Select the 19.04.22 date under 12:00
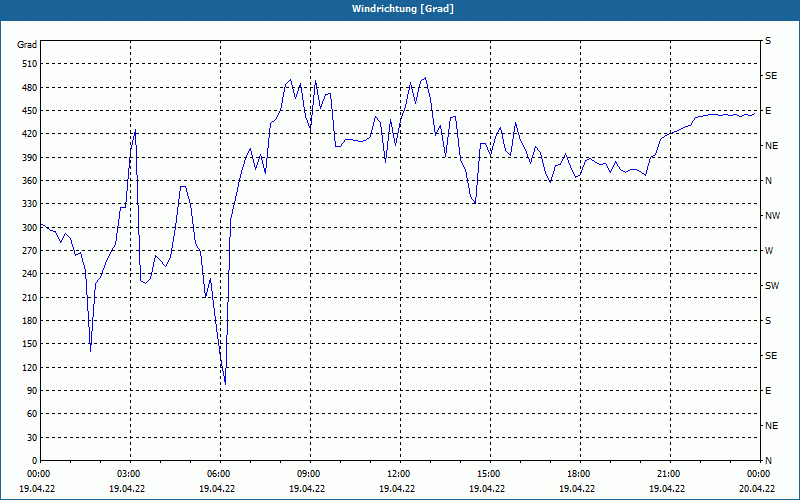The image size is (800, 500). (396, 488)
